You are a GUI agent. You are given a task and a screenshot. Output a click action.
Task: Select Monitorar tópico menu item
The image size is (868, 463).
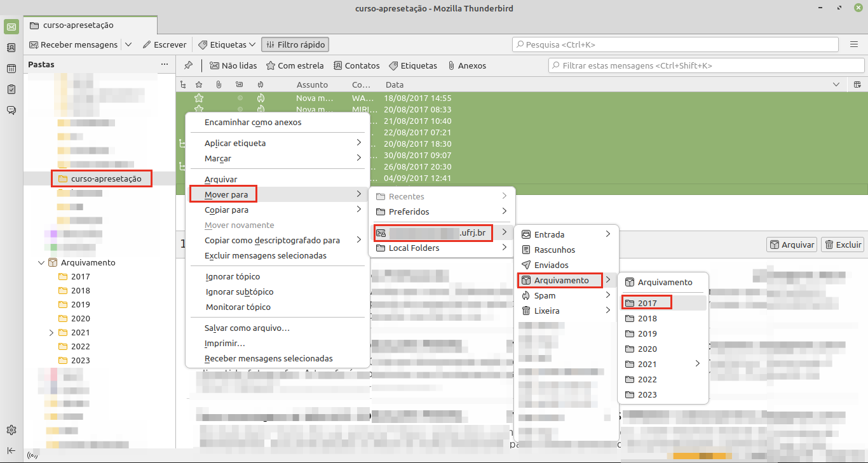click(277, 307)
